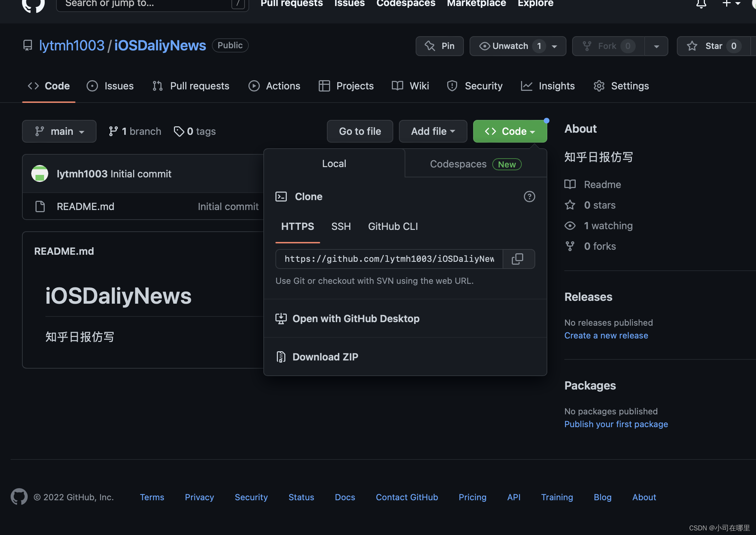Open Codespaces in top navigation
The height and width of the screenshot is (535, 756).
click(406, 4)
